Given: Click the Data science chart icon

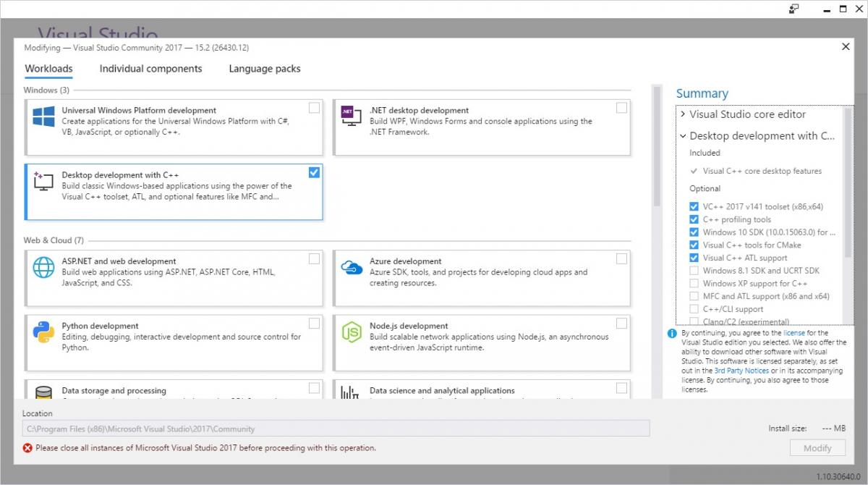Looking at the screenshot, I should tap(351, 392).
